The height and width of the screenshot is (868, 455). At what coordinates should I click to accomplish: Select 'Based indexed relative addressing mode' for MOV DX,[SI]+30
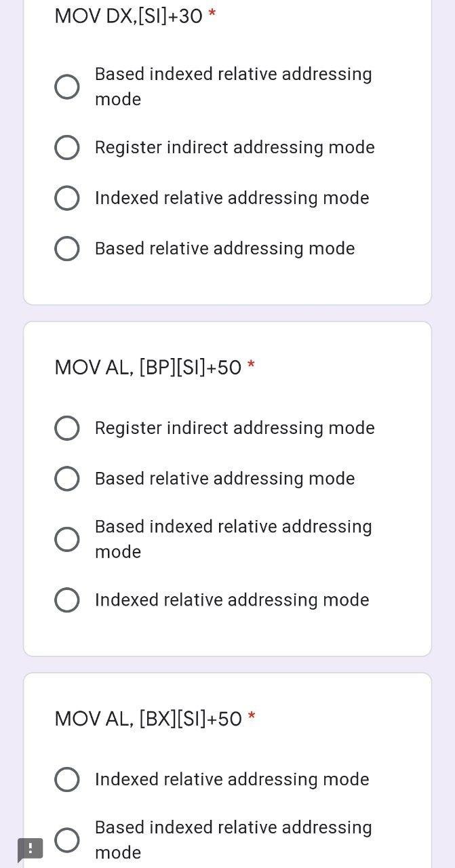(66, 86)
